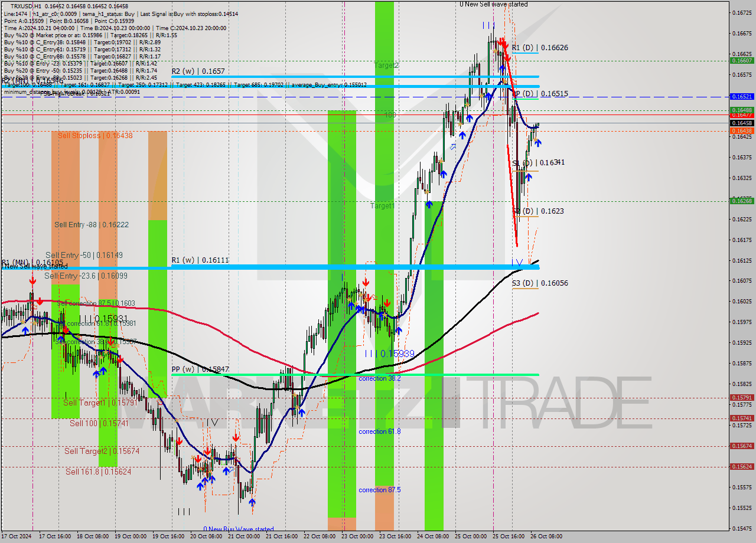756x543 pixels.
Task: Click the '23 Oct 00:00' time axis label
Action: click(357, 537)
